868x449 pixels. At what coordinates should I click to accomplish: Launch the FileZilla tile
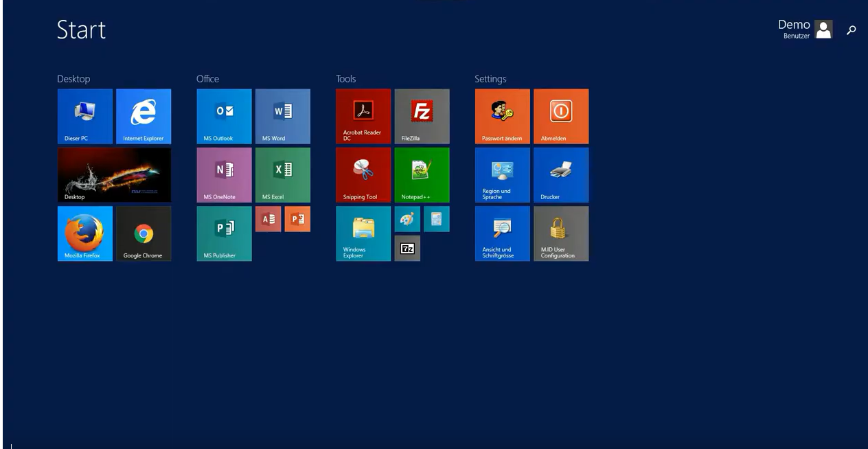click(x=422, y=116)
